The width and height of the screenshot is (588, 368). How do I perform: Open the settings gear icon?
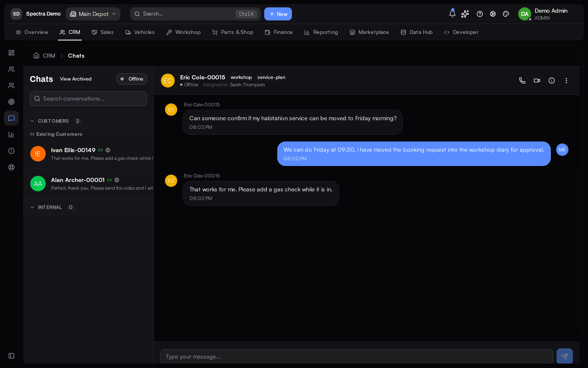[493, 14]
